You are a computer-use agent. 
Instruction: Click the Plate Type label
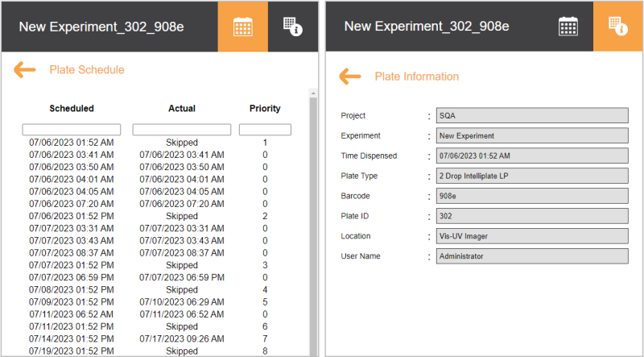(x=359, y=176)
